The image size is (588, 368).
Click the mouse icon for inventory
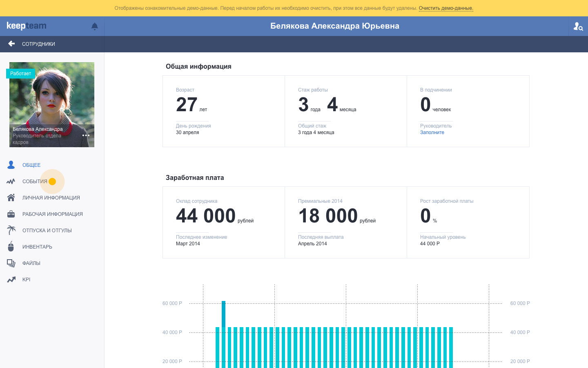point(11,247)
